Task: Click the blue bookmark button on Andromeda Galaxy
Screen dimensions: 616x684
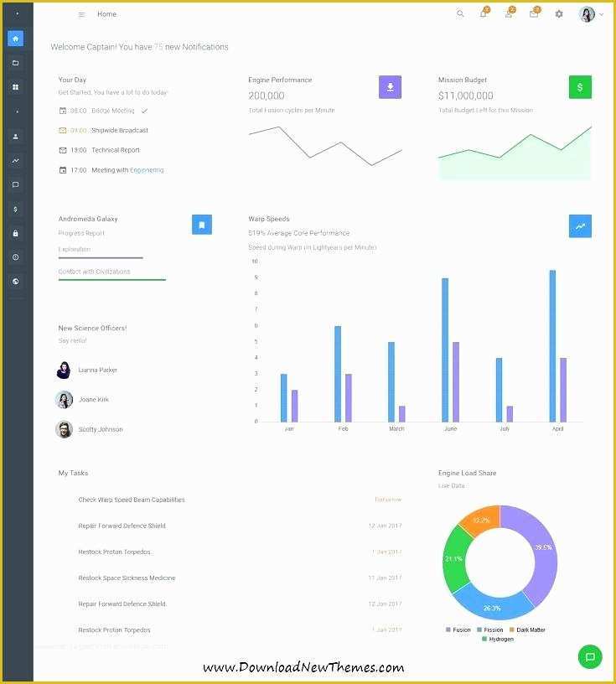Action: (202, 225)
